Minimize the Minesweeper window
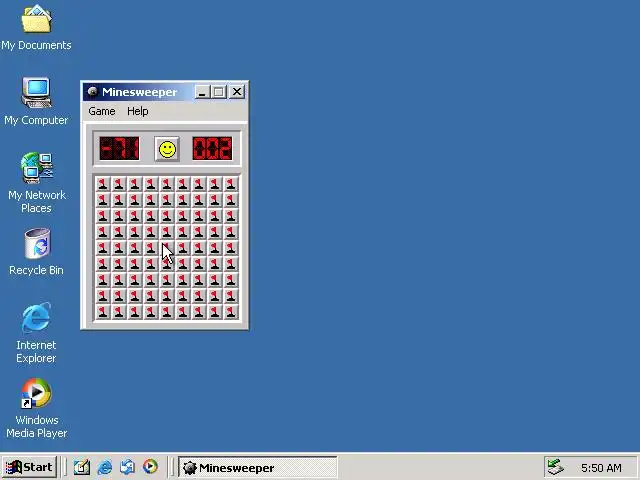 click(202, 92)
